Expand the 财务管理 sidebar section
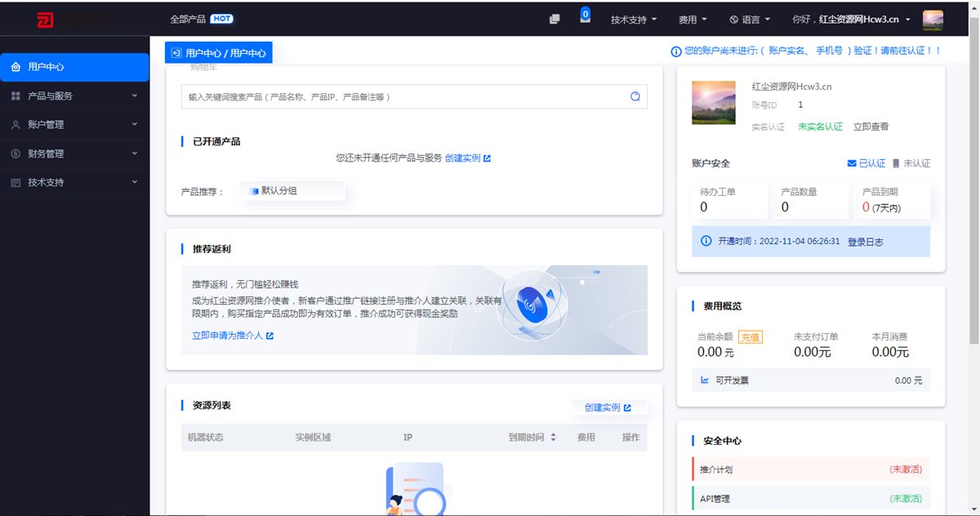980x516 pixels. [x=74, y=153]
